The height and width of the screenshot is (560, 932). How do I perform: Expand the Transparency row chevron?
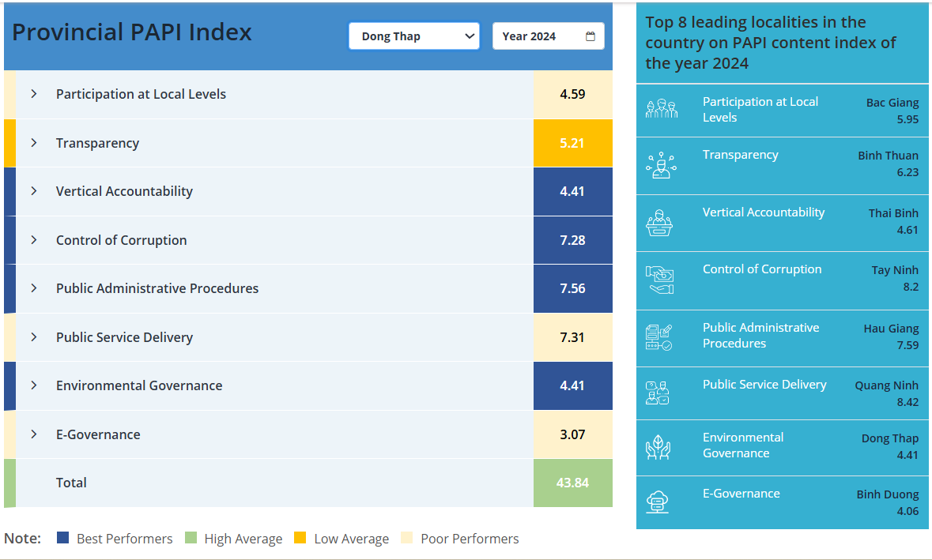(34, 143)
